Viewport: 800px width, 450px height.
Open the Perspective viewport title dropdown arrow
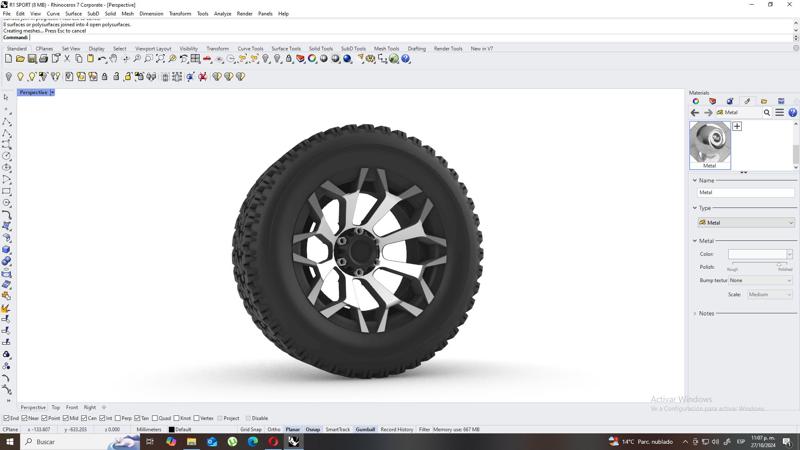pos(52,92)
